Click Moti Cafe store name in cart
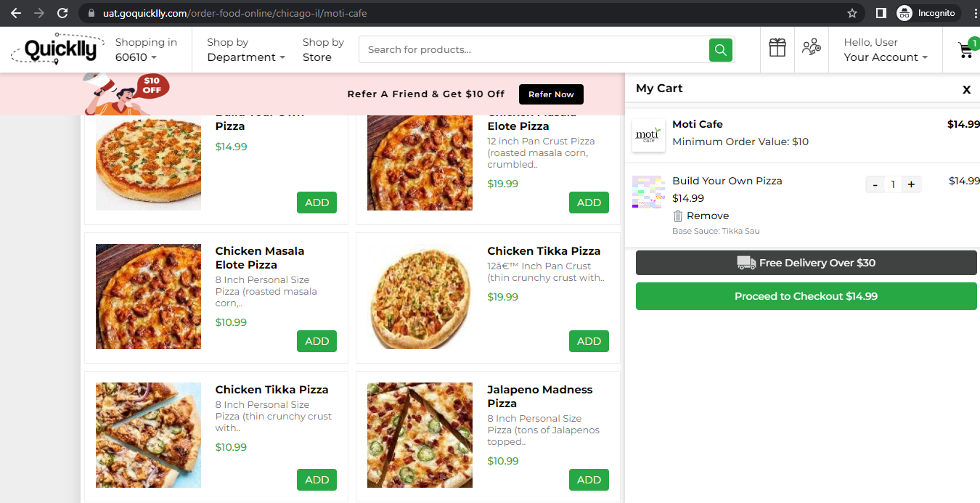This screenshot has height=503, width=980. [x=698, y=124]
